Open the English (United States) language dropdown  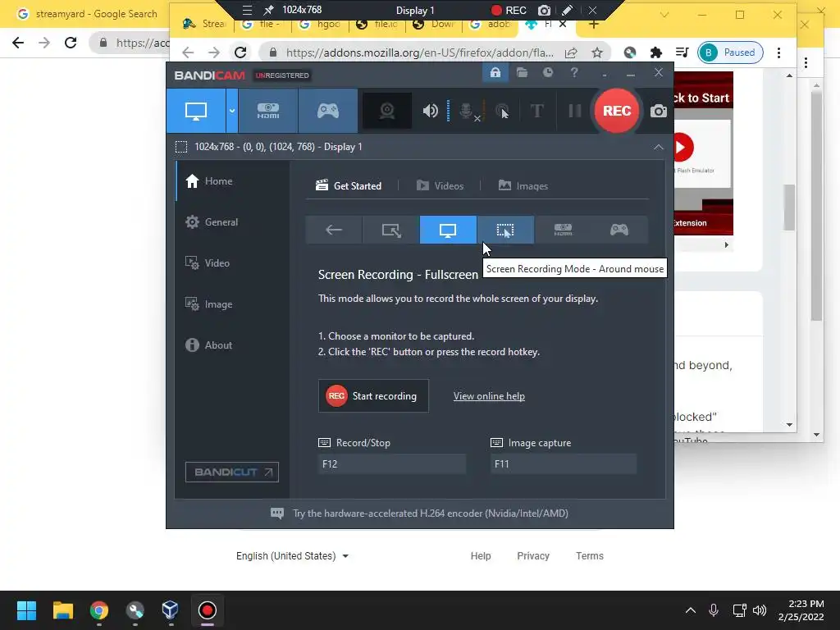click(293, 556)
